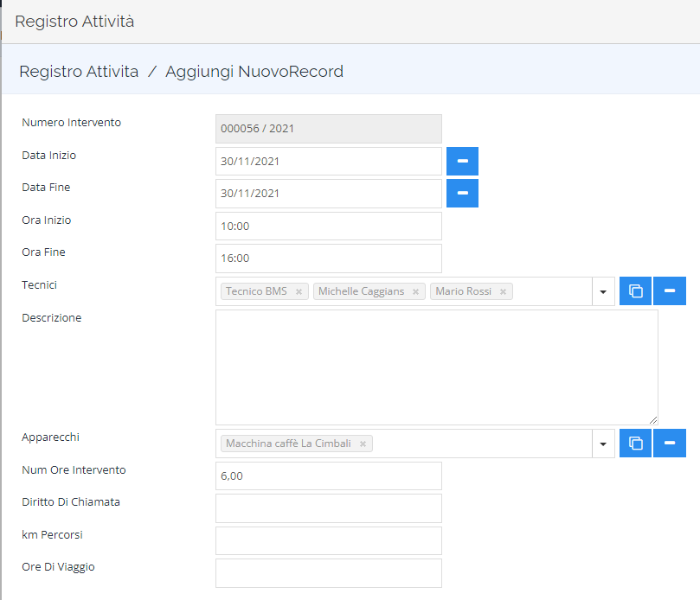
Task: Click the Data Inizio date field
Action: click(329, 161)
